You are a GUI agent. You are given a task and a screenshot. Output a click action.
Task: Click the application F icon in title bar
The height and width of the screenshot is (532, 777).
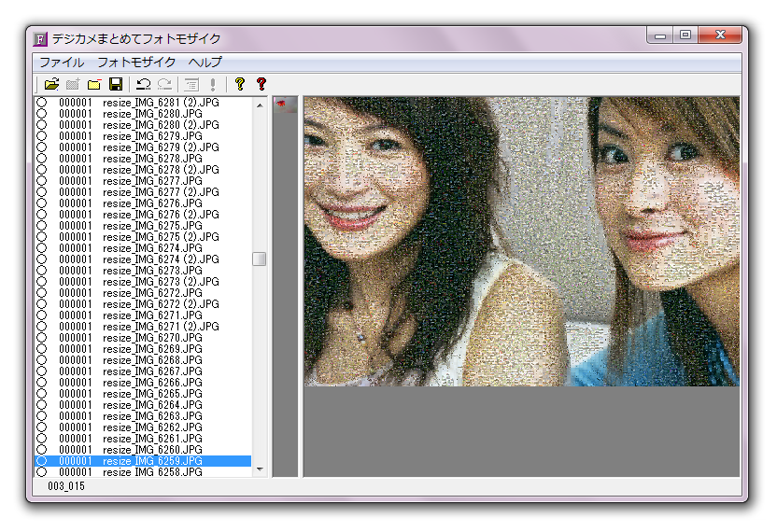39,38
